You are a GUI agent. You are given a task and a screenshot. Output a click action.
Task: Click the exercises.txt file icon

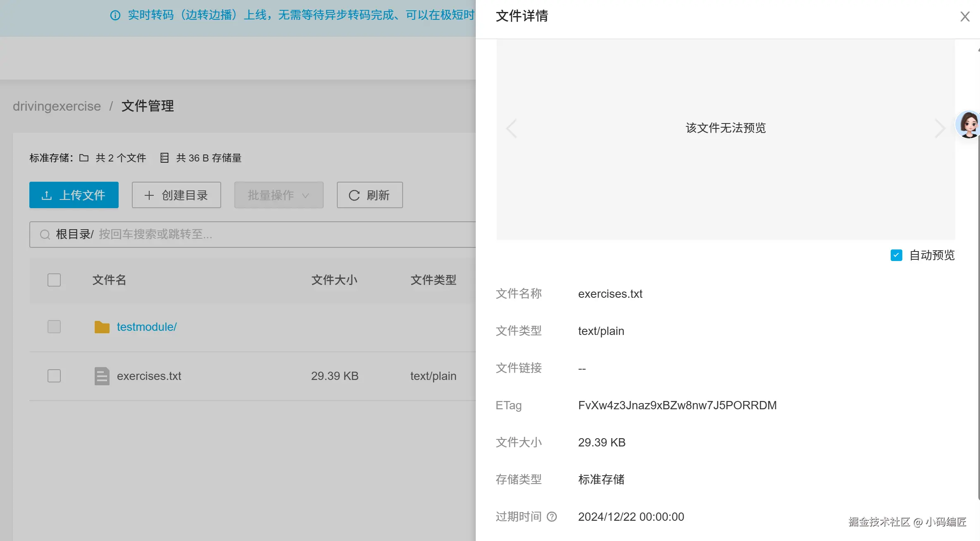[102, 376]
